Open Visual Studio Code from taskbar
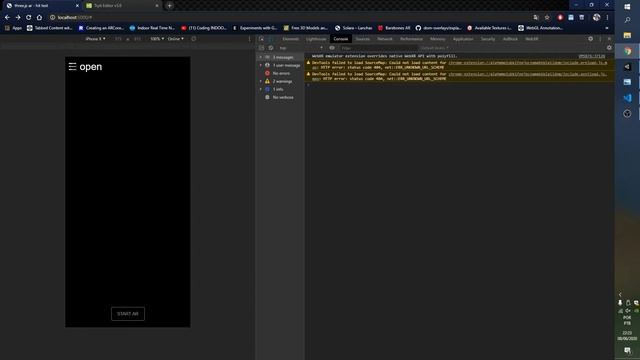 (627, 98)
